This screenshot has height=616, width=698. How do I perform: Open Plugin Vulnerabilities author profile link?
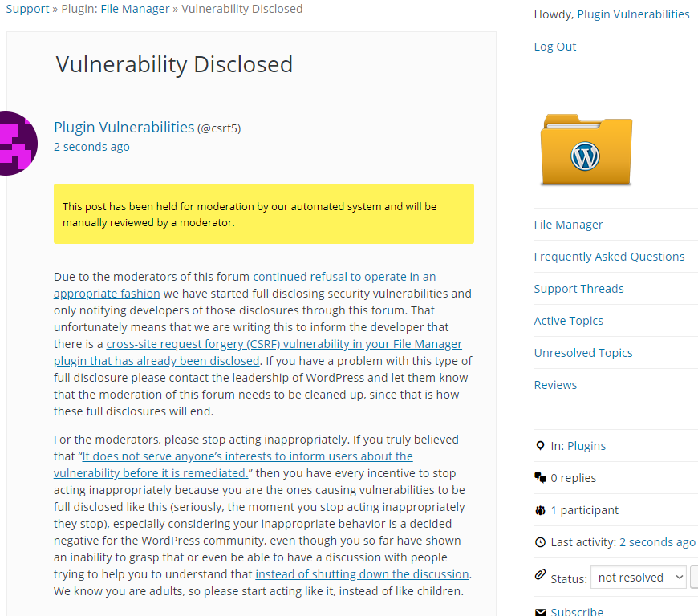click(124, 128)
